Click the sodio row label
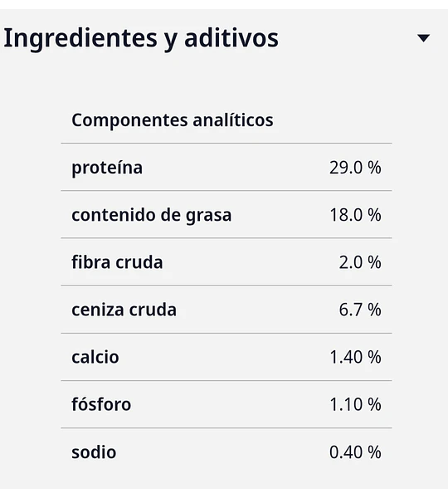448x498 pixels. (94, 452)
